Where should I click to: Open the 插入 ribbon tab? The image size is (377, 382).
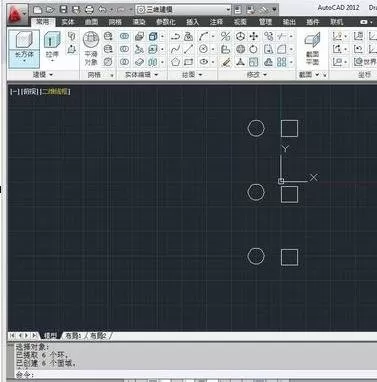193,22
